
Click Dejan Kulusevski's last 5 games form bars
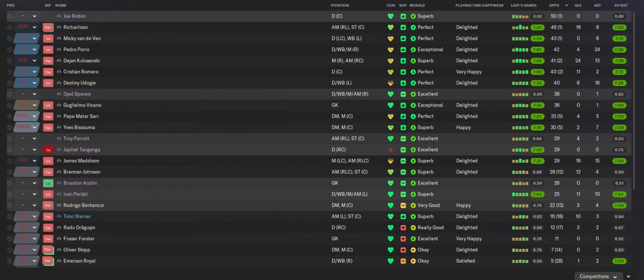pyautogui.click(x=520, y=61)
